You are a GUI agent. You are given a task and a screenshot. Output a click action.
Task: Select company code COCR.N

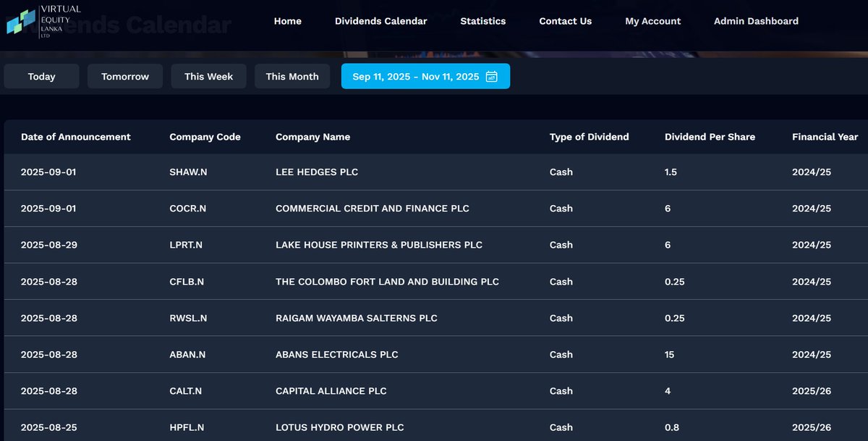point(188,209)
